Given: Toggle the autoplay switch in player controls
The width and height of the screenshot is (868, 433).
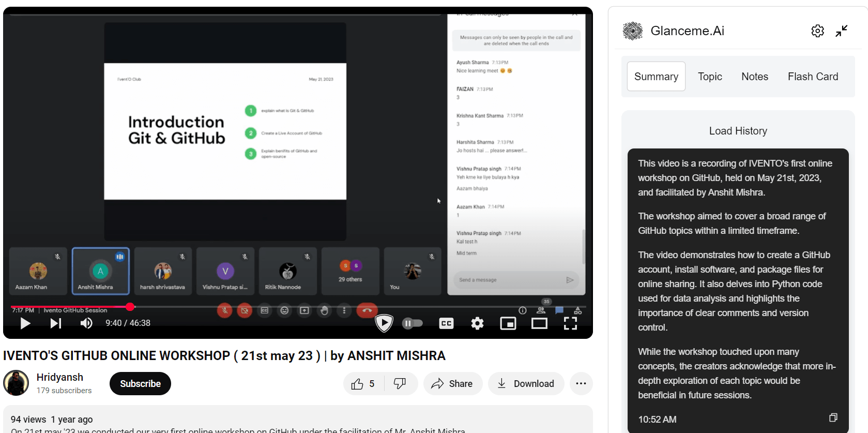Looking at the screenshot, I should coord(413,323).
